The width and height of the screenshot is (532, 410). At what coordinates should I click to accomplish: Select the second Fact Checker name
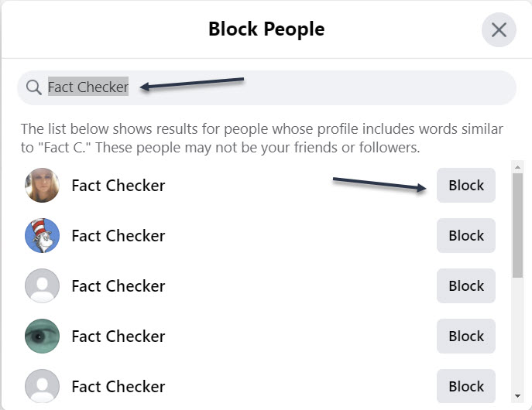tap(118, 236)
